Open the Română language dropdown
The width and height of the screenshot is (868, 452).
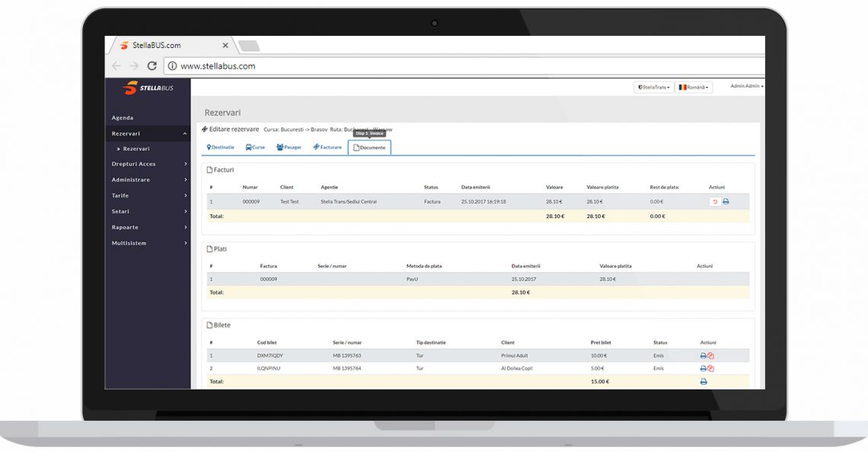click(694, 87)
